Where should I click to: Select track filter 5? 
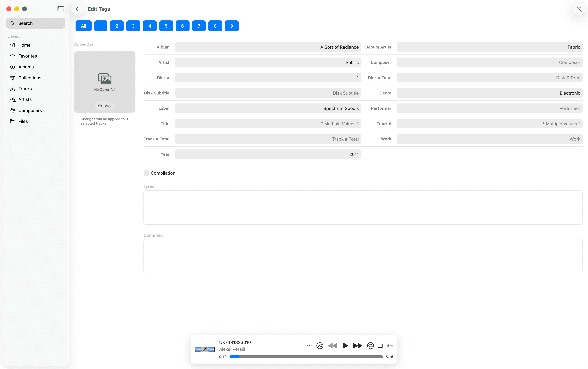pyautogui.click(x=166, y=26)
